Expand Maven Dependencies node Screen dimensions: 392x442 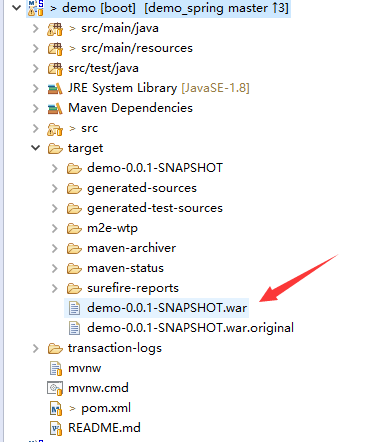35,108
